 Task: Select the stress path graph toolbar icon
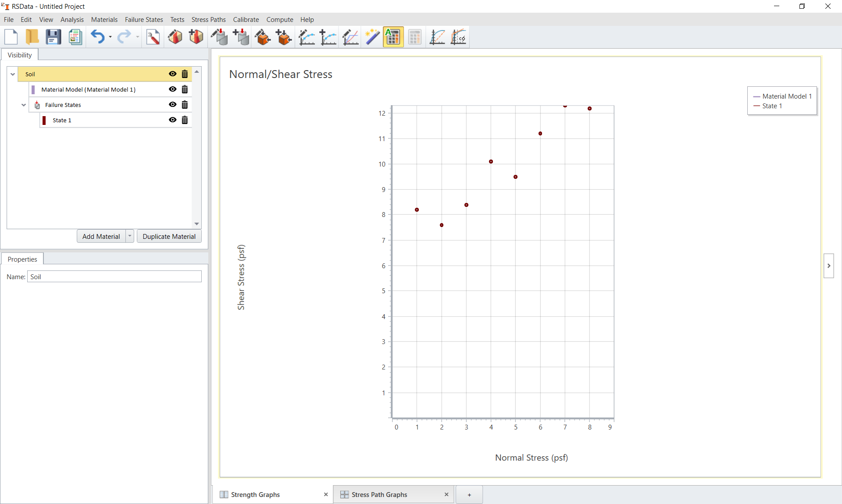point(458,37)
